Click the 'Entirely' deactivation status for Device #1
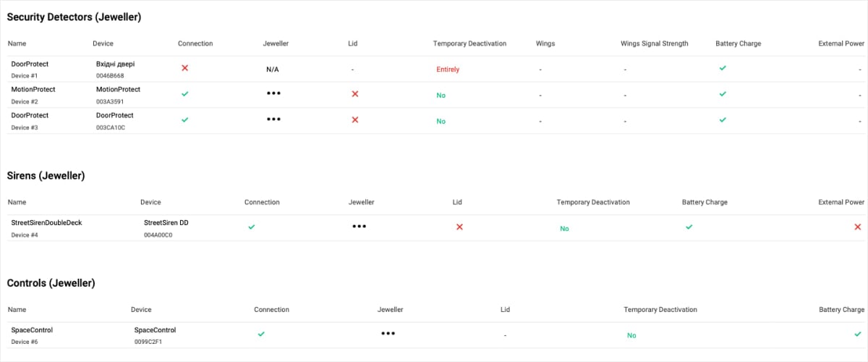868x362 pixels. coord(448,70)
